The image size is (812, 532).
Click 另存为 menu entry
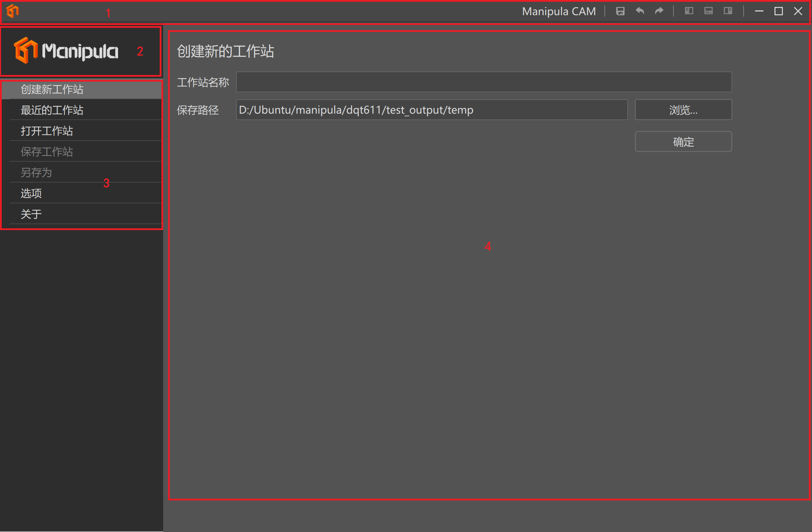click(82, 172)
